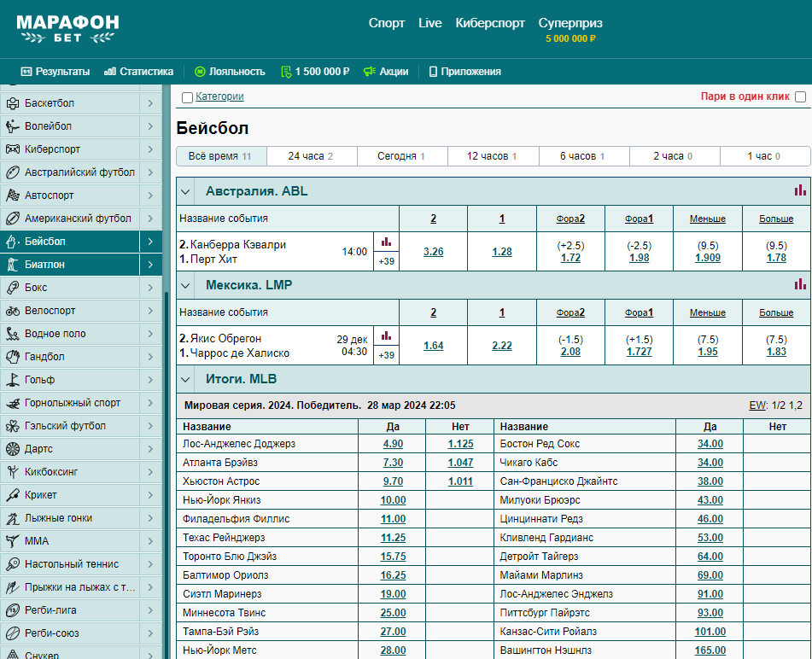The image size is (812, 659).
Task: Open stats icon for Canberra Cavalry match
Action: pos(386,242)
